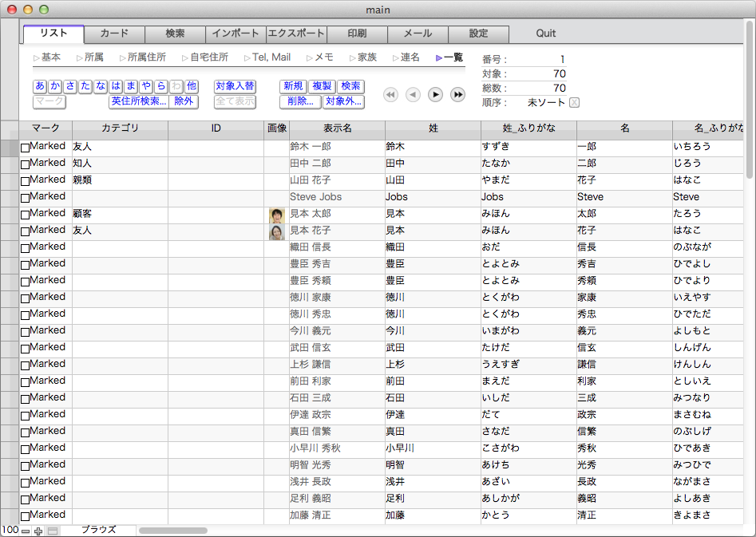Clear sort order with the X icon
This screenshot has width=756, height=537.
pos(574,102)
